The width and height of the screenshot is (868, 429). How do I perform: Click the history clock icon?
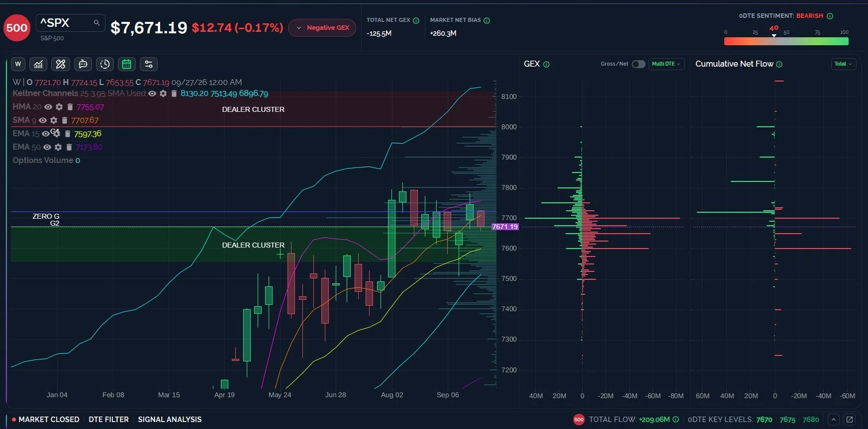pyautogui.click(x=104, y=64)
